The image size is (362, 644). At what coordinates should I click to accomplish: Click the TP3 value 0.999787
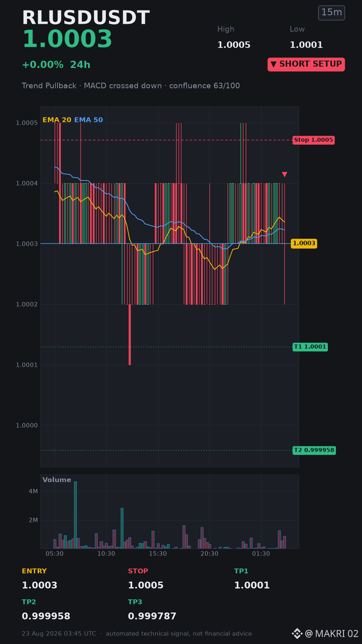click(x=152, y=616)
